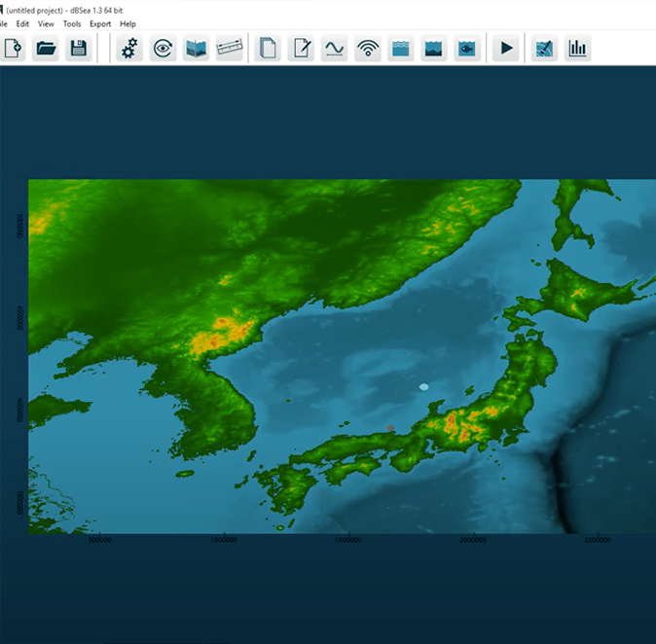Open the Tools menu
This screenshot has height=644, width=656.
point(72,23)
